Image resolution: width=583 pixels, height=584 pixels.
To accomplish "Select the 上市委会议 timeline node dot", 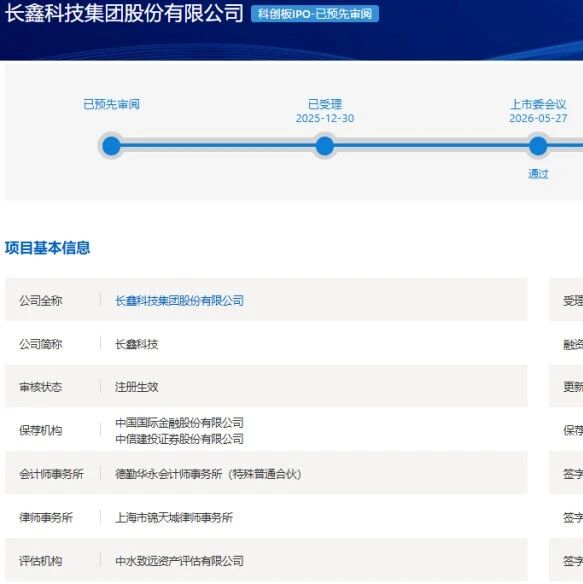I will [x=538, y=146].
